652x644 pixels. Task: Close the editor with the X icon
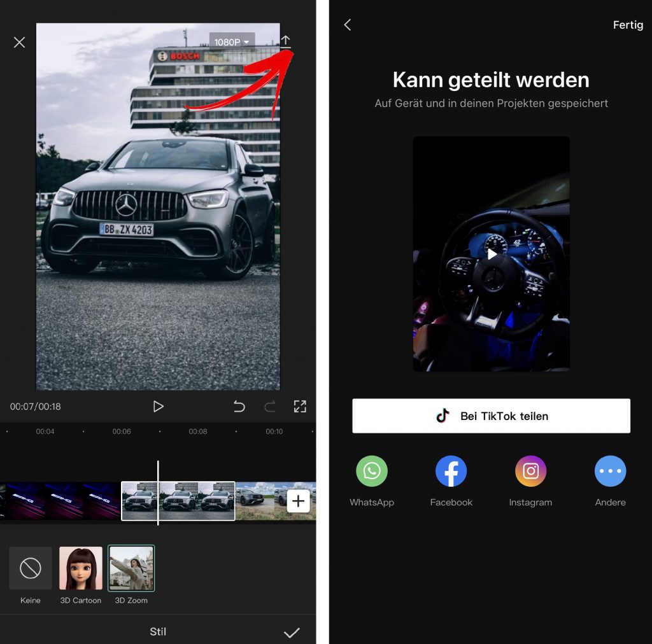click(20, 43)
